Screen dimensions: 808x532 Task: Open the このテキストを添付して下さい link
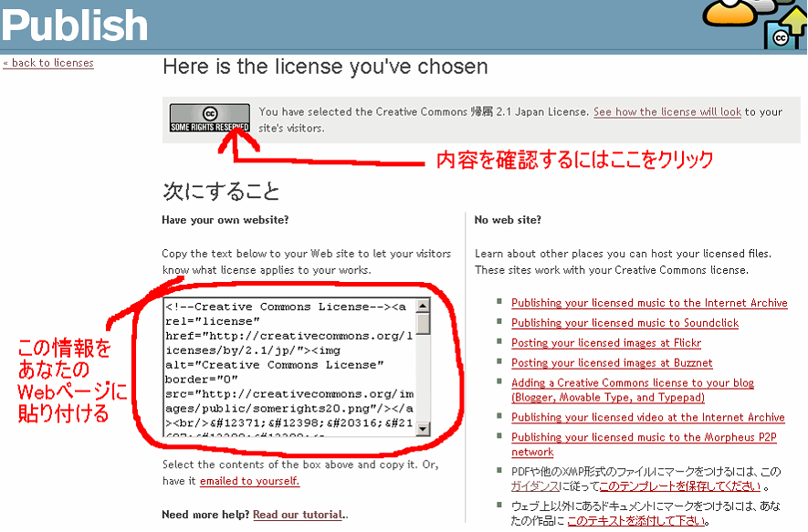(635, 521)
